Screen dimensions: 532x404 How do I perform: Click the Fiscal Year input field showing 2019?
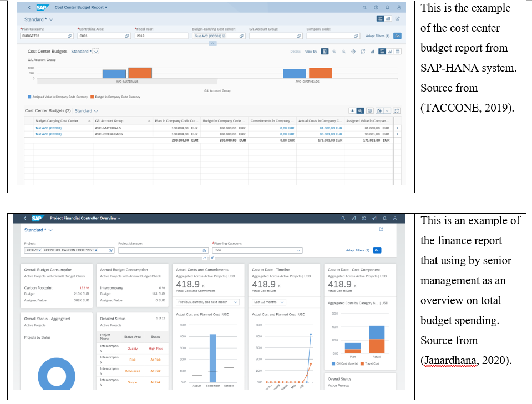pyautogui.click(x=161, y=36)
